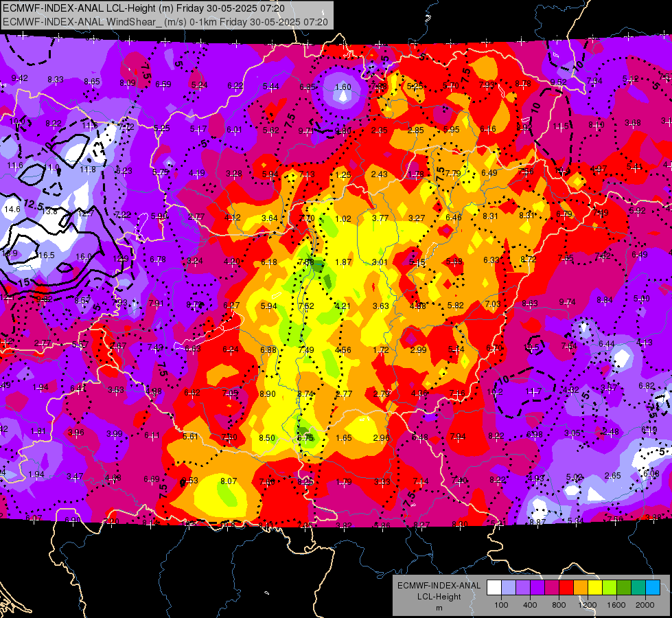This screenshot has height=618, width=672.
Task: Click the ECMWF-INDEX-ANAL label in the legend
Action: pyautogui.click(x=439, y=586)
